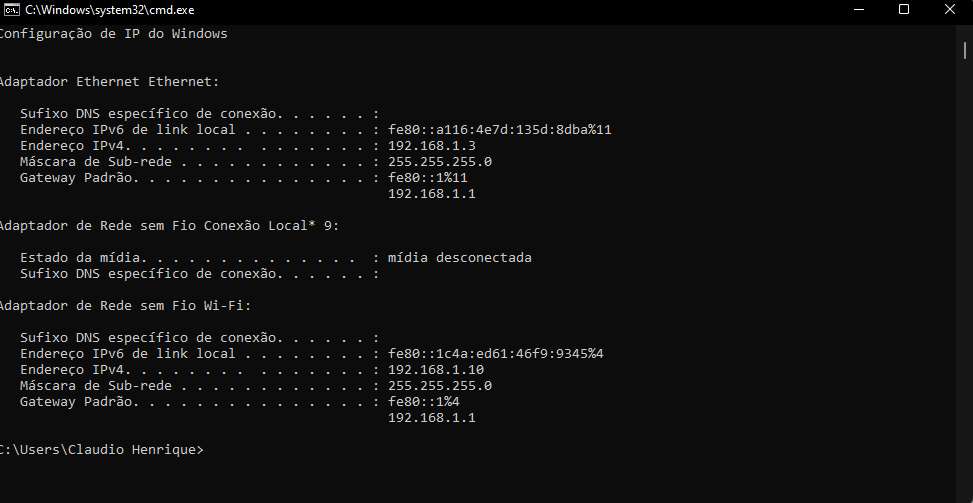973x503 pixels.
Task: Click the Ethernet IPv4 address 192.168.1.3
Action: tap(432, 146)
